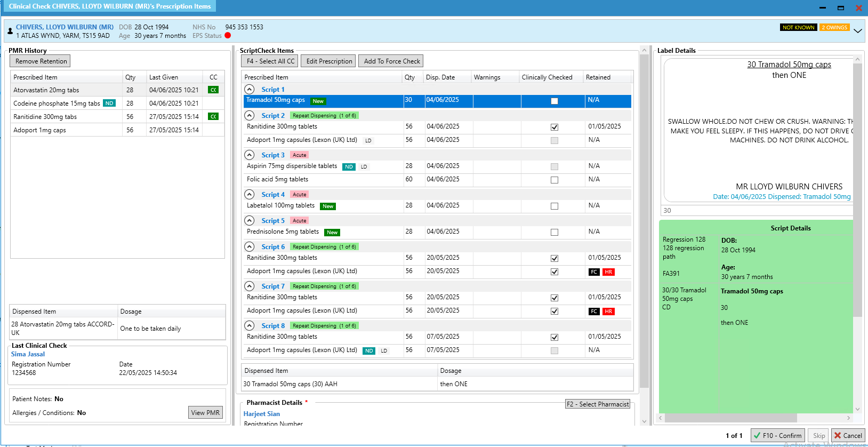Cancel the clinical check window
Viewport: 868px width, 447px height.
coord(848,435)
